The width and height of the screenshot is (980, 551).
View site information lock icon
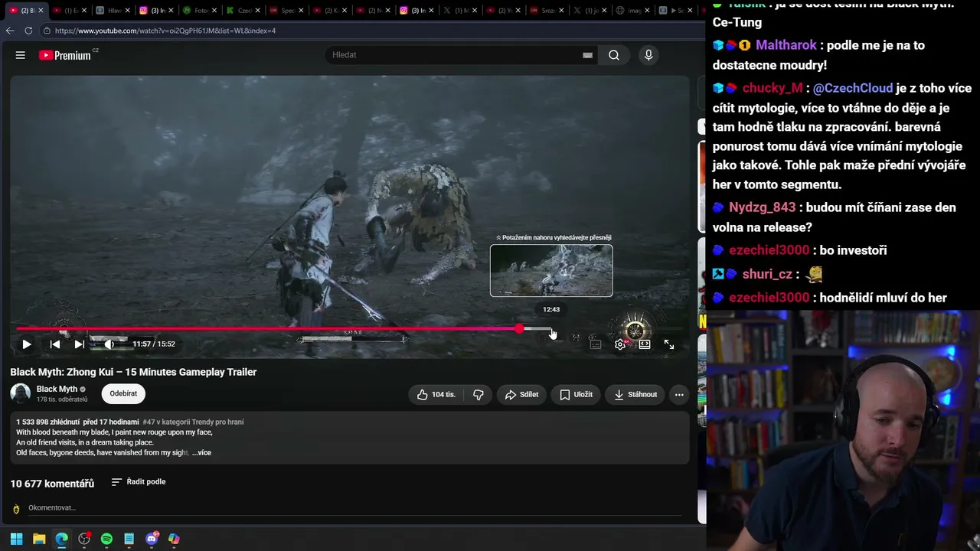[47, 31]
